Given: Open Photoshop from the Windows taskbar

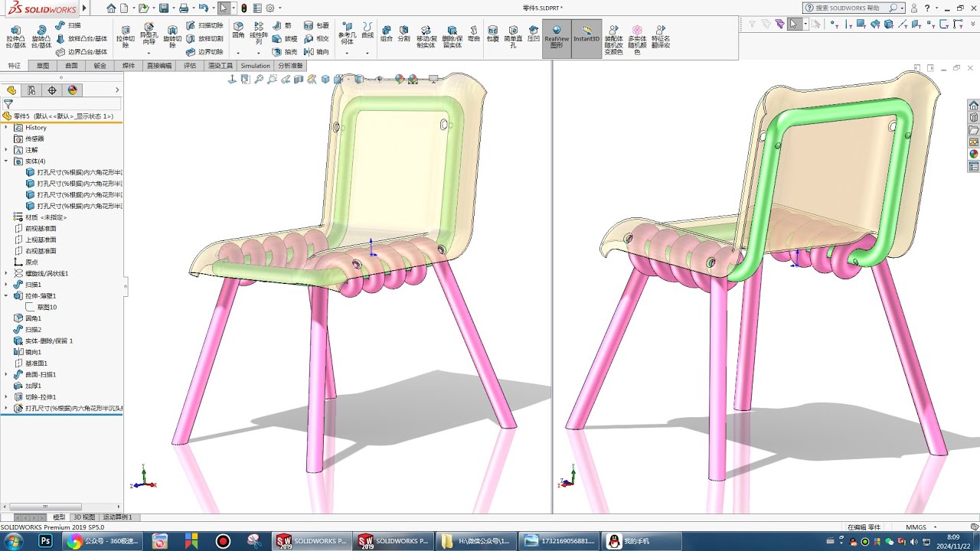Looking at the screenshot, I should click(45, 541).
